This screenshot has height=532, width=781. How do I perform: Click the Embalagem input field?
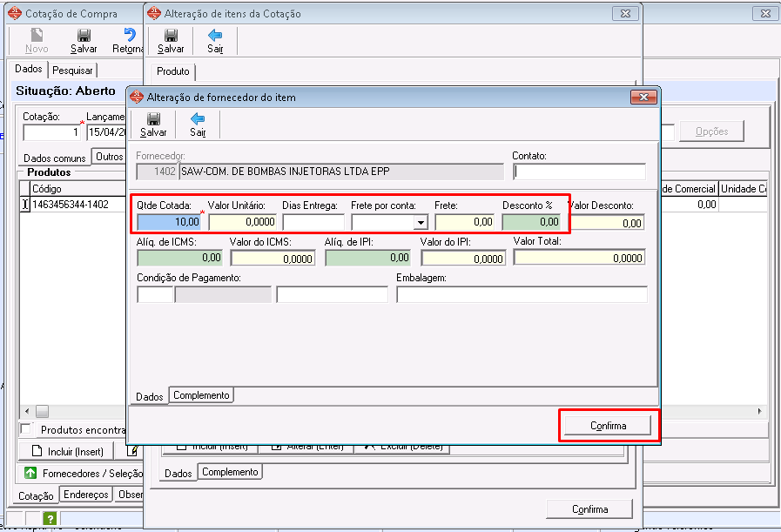point(522,294)
